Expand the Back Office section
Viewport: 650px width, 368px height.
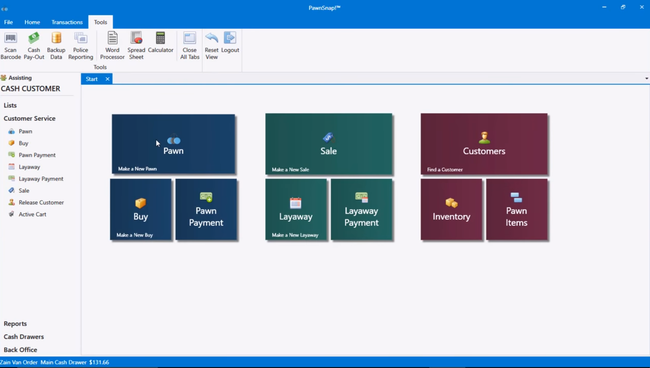click(20, 349)
